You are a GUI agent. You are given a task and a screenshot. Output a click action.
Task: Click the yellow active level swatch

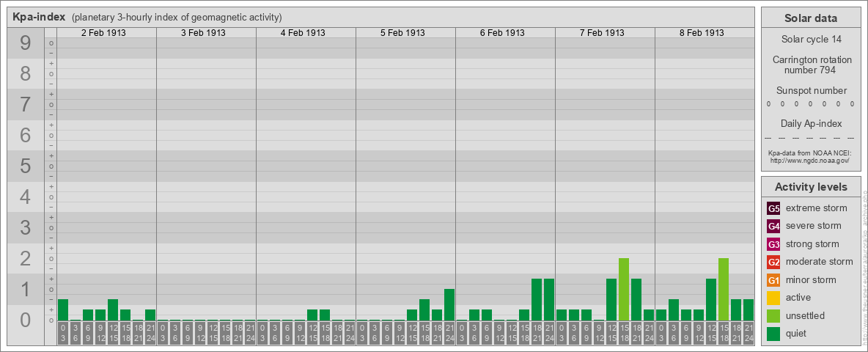pyautogui.click(x=773, y=298)
